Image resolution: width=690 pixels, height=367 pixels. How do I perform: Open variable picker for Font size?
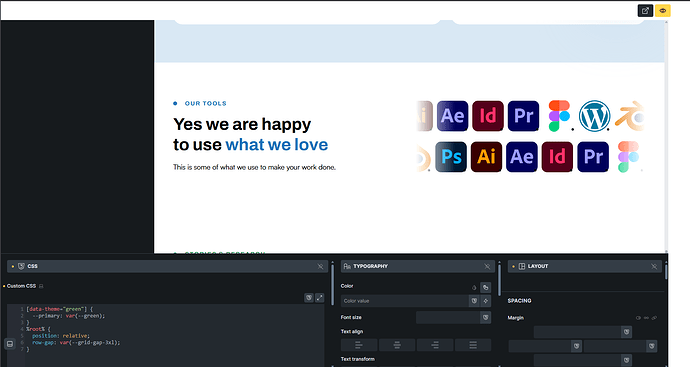(485, 317)
